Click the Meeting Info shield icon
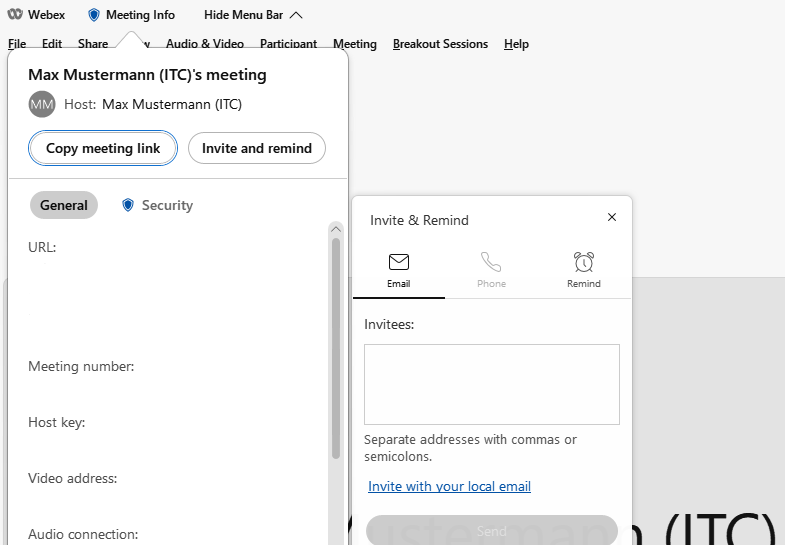The height and width of the screenshot is (545, 785). 94,15
